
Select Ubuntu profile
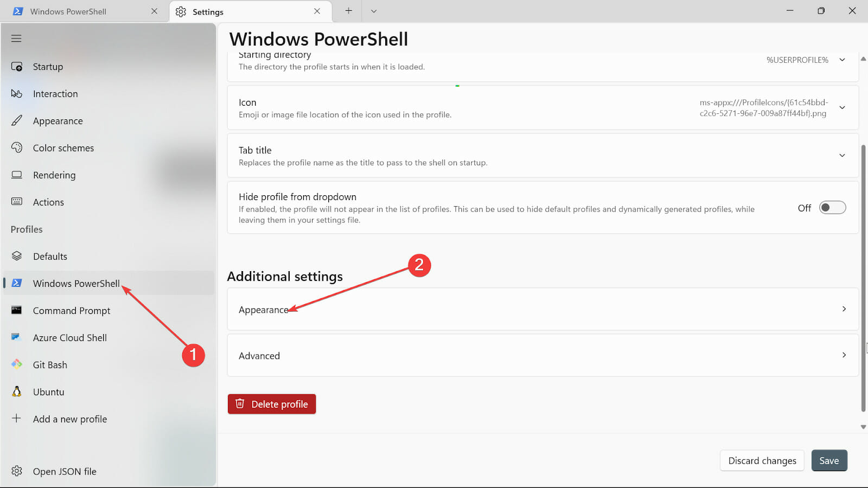108,392
